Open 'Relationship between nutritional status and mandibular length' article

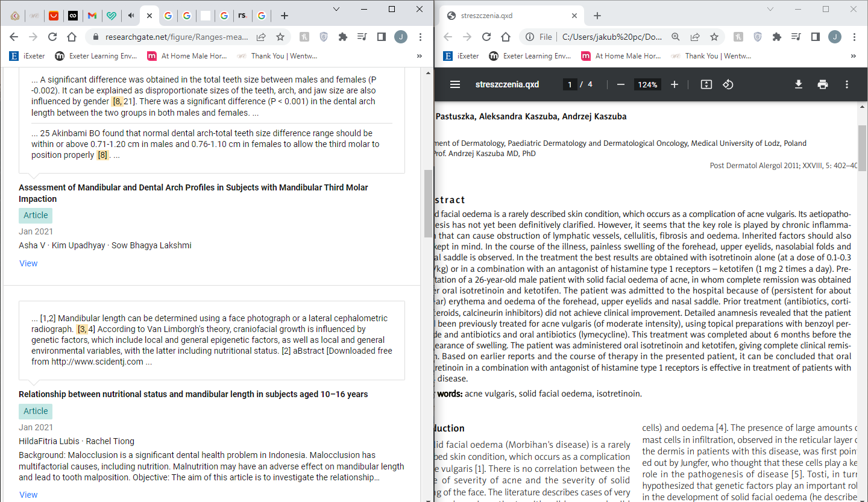tap(193, 394)
